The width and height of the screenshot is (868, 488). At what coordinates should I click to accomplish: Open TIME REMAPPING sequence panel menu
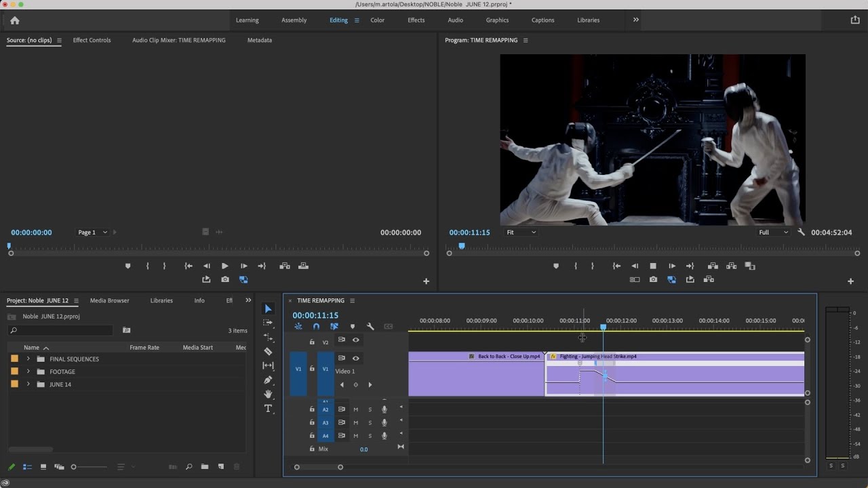point(352,300)
